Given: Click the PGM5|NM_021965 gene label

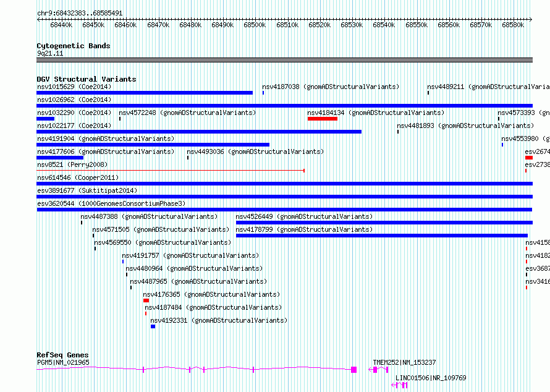Looking at the screenshot, I should [x=63, y=362].
